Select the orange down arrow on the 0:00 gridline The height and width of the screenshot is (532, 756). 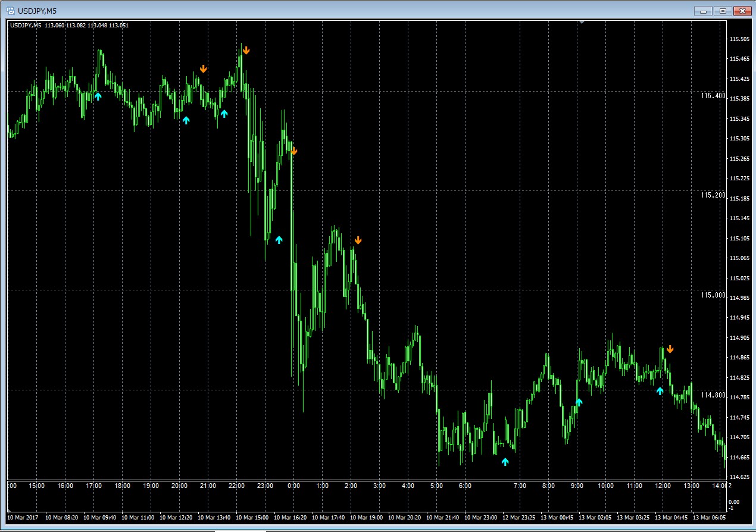click(x=293, y=151)
